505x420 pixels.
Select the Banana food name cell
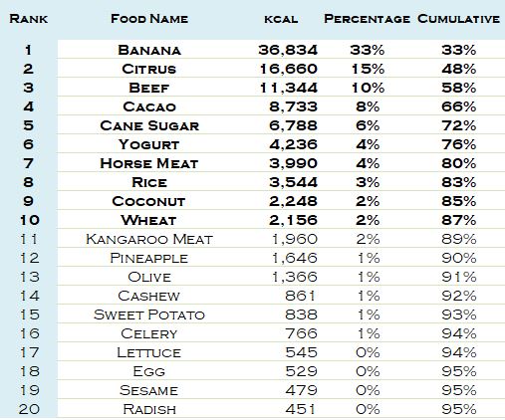pyautogui.click(x=149, y=50)
